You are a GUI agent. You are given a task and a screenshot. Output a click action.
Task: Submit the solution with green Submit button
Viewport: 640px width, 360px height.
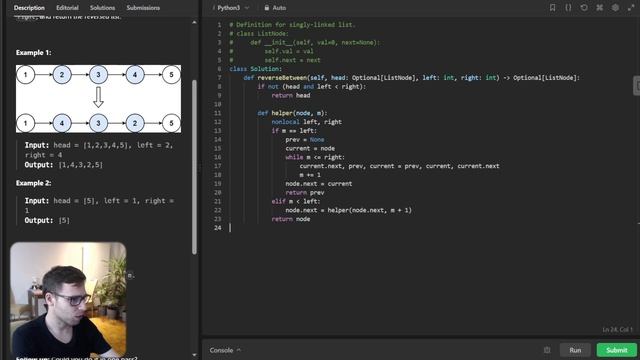617,350
